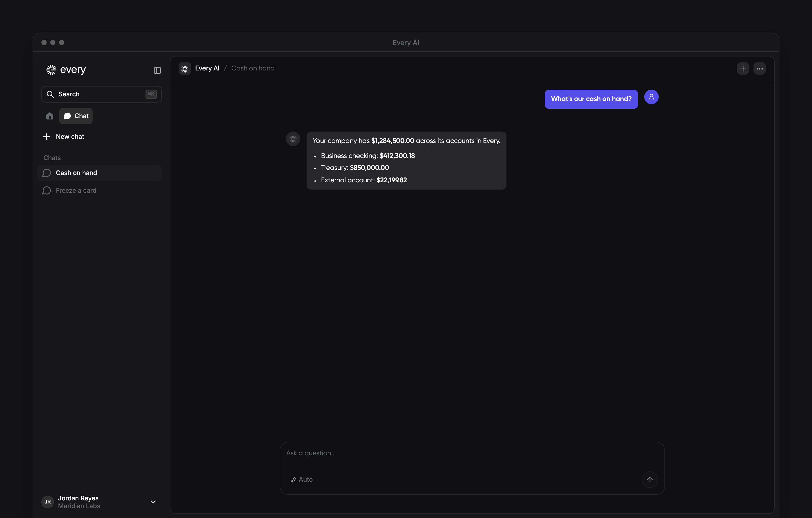The height and width of the screenshot is (518, 812).
Task: Click Jordan Reyes account name
Action: click(x=78, y=498)
